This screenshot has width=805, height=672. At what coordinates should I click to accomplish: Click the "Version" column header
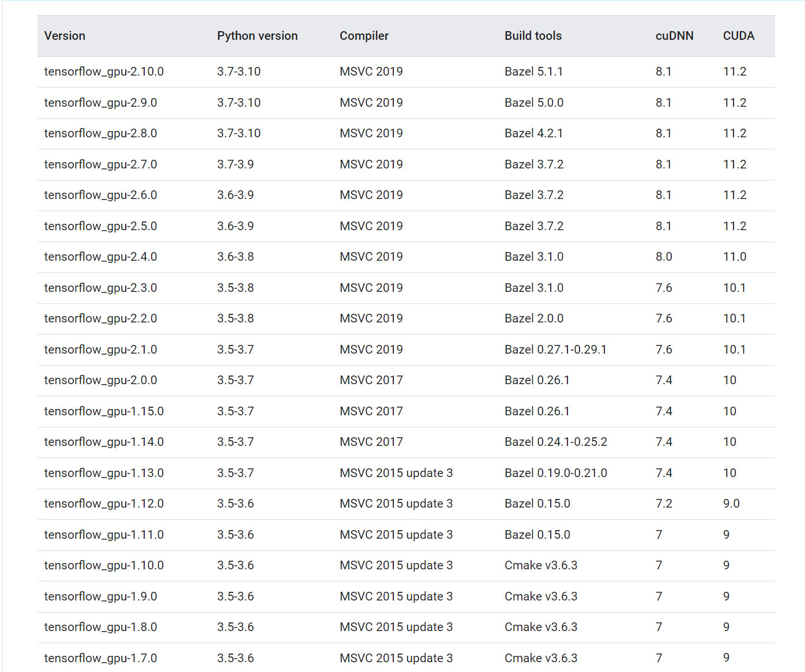point(65,36)
